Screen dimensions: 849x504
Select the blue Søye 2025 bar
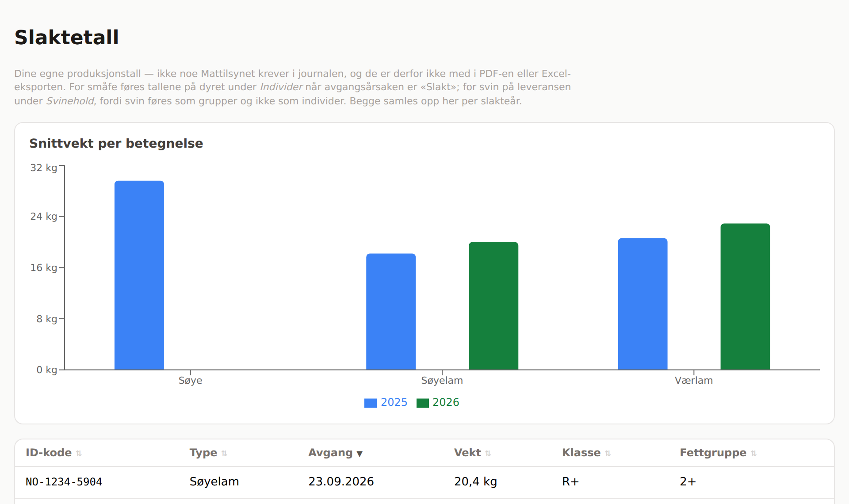pyautogui.click(x=139, y=275)
